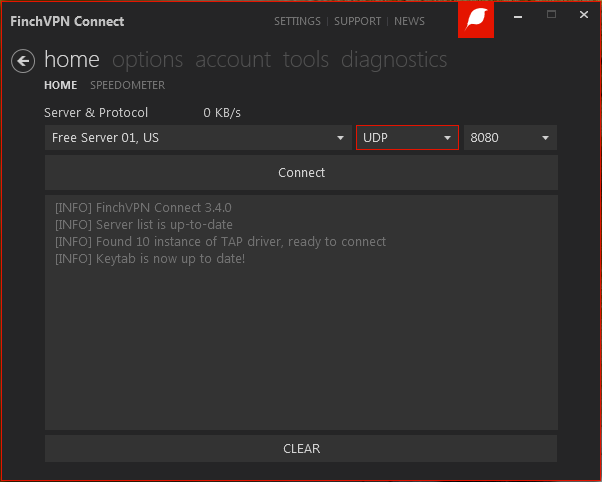Open the UDP protocol dropdown
This screenshot has width=602, height=482.
coord(407,137)
